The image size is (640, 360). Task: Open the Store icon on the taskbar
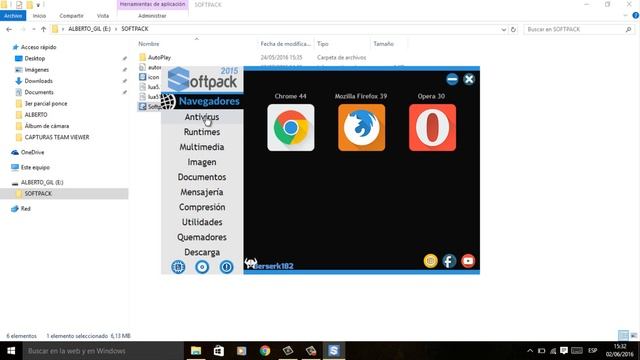pyautogui.click(x=219, y=351)
